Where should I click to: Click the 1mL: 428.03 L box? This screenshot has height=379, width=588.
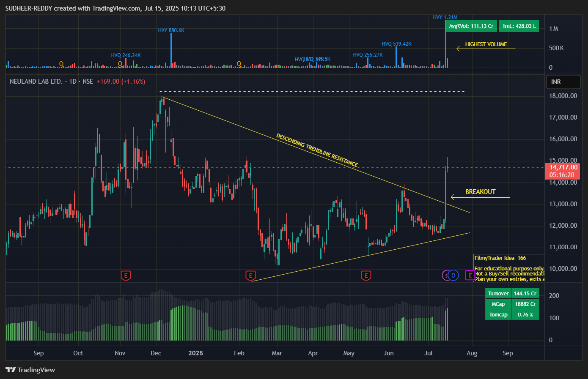point(519,26)
